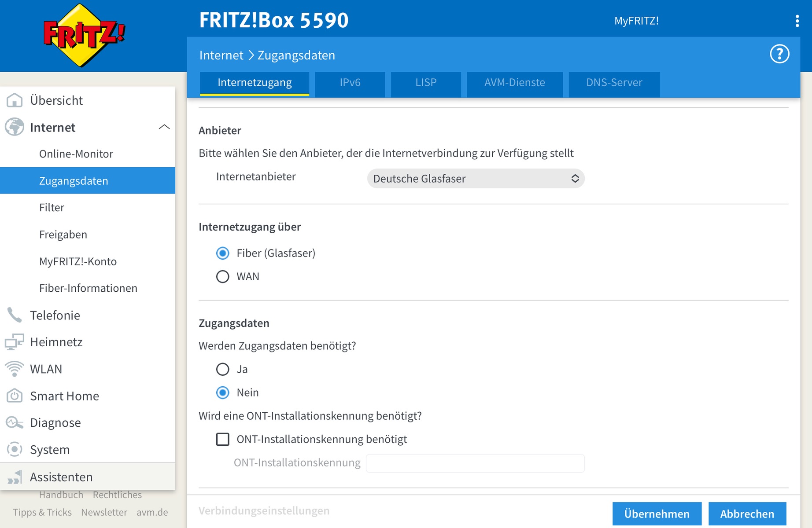Viewport: 812px width, 528px height.
Task: Open the System menu
Action: click(88, 449)
